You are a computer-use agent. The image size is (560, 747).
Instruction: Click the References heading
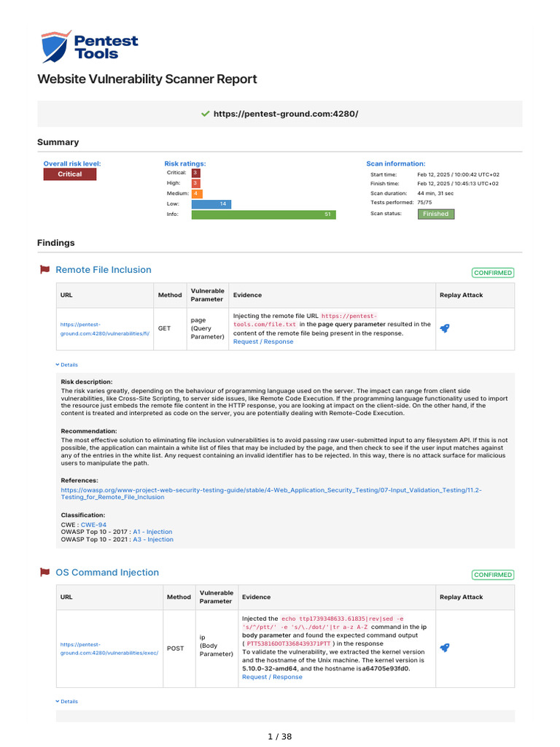click(x=79, y=480)
